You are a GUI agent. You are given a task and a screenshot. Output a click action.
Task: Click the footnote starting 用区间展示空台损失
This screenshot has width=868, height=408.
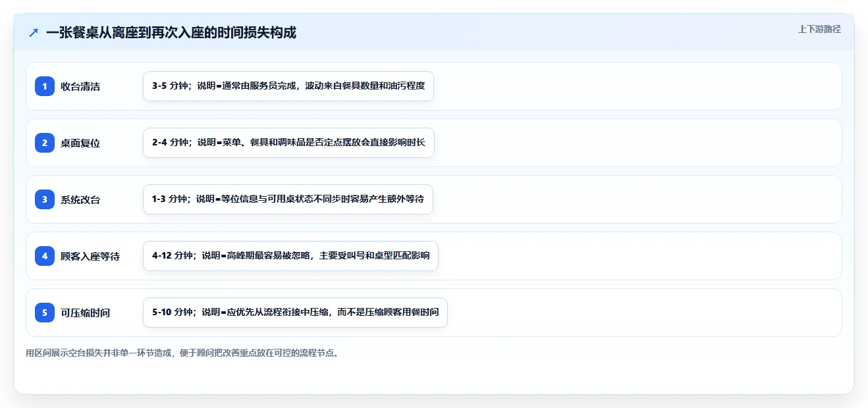click(x=183, y=353)
